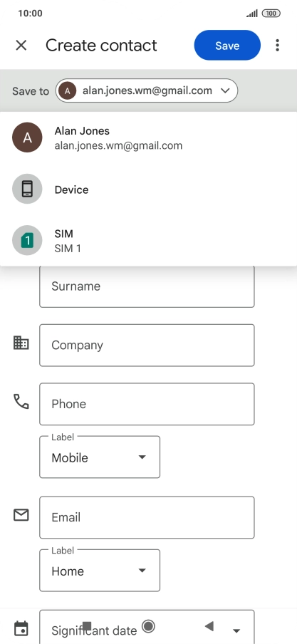
Task: Select Alan Jones Gmail account option
Action: tap(148, 137)
